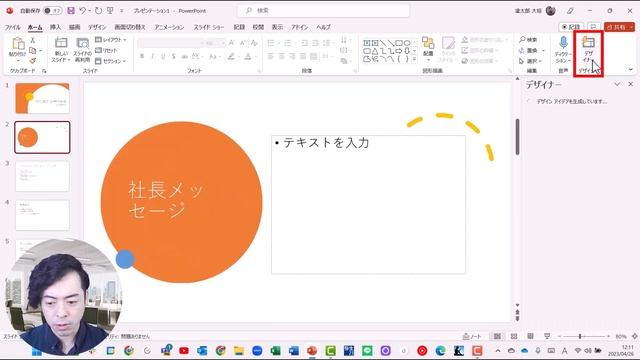
Task: Open the Customize Quick Access Toolbar dropdown
Action: [x=121, y=11]
